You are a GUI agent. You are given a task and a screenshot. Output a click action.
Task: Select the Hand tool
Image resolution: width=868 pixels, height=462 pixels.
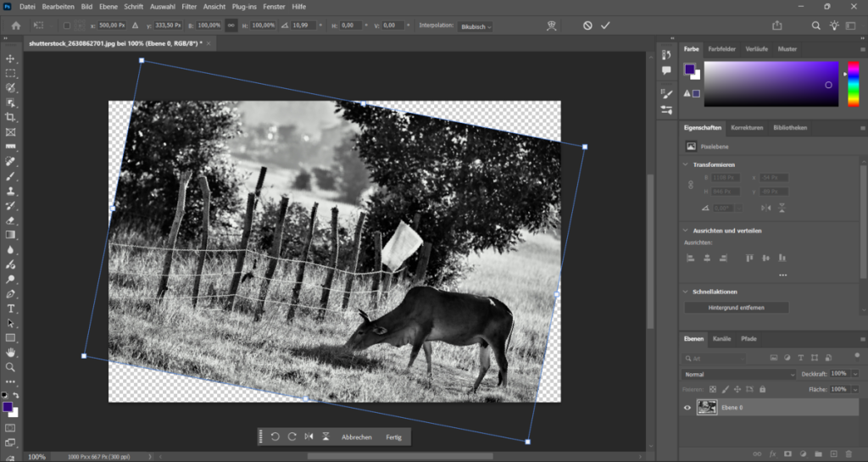click(x=10, y=353)
